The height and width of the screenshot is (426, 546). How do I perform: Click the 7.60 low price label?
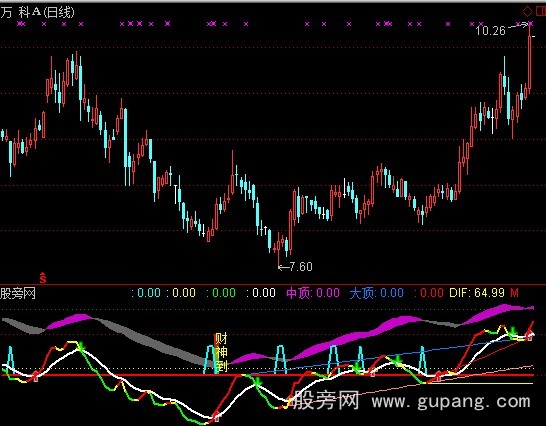(x=301, y=267)
